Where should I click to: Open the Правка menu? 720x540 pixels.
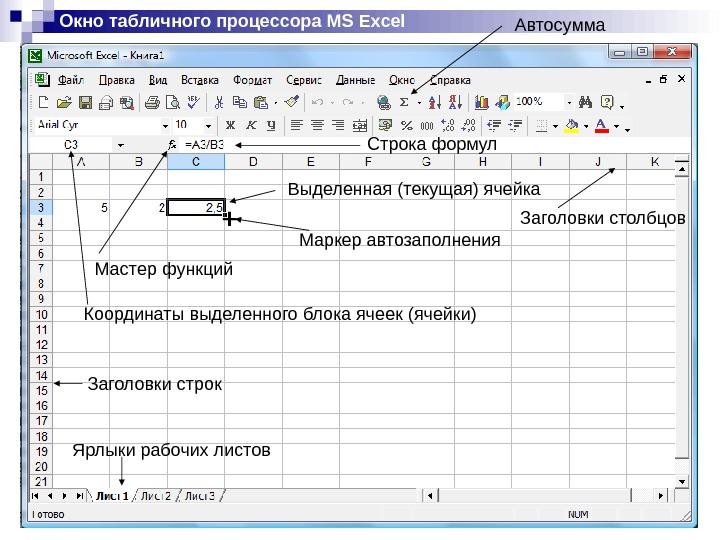117,80
